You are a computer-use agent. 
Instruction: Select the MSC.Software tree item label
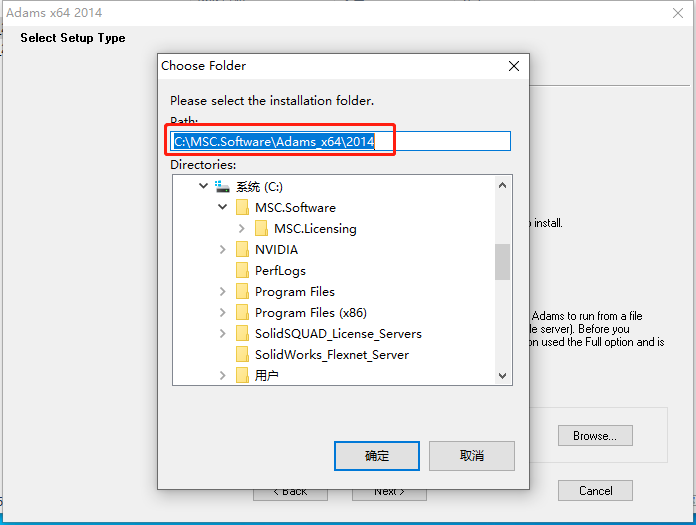295,207
